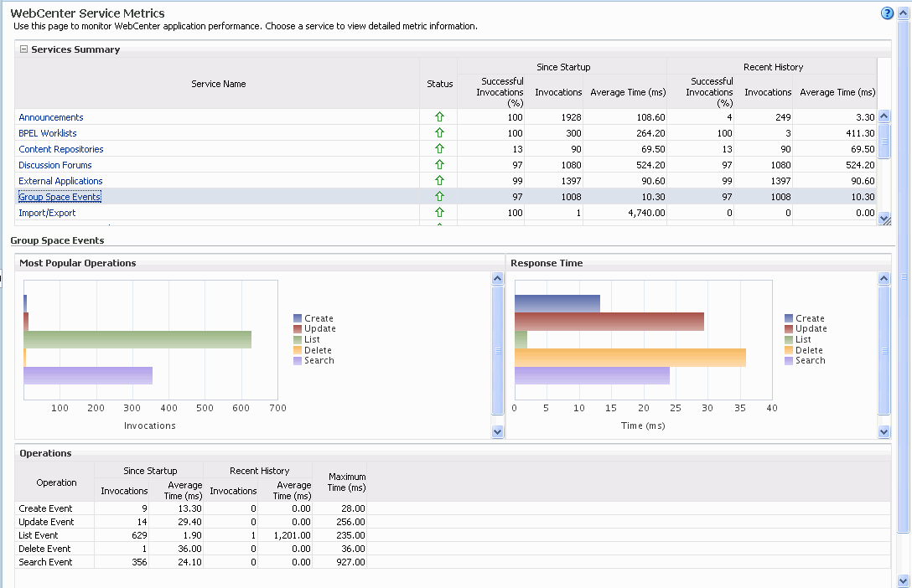The image size is (912, 588).
Task: Click the green List bar in Most Popular Operations
Action: point(137,339)
